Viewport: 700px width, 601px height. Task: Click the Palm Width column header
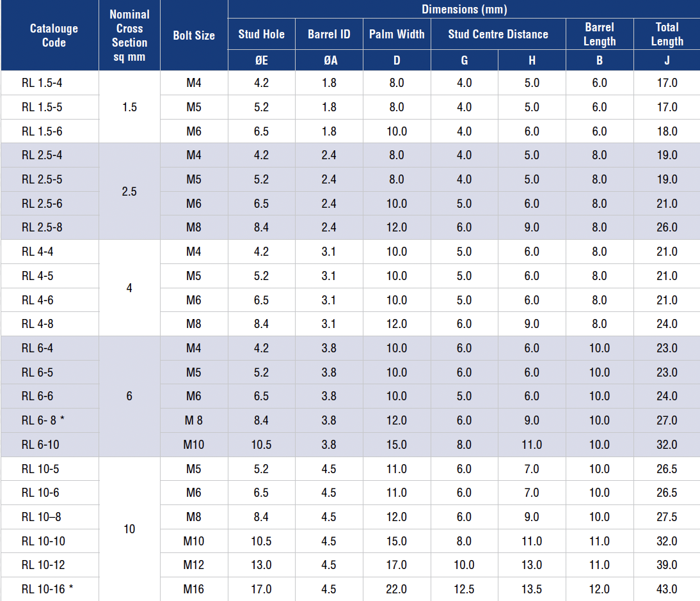click(x=397, y=35)
